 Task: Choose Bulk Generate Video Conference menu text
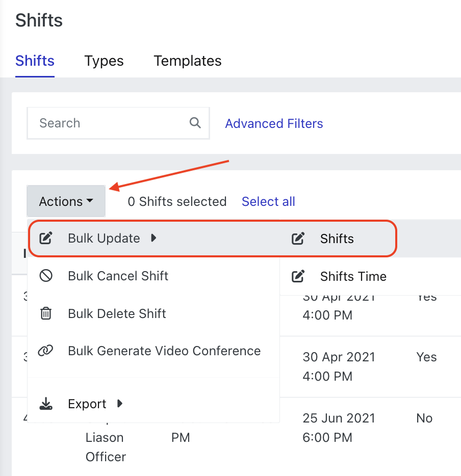tap(164, 351)
